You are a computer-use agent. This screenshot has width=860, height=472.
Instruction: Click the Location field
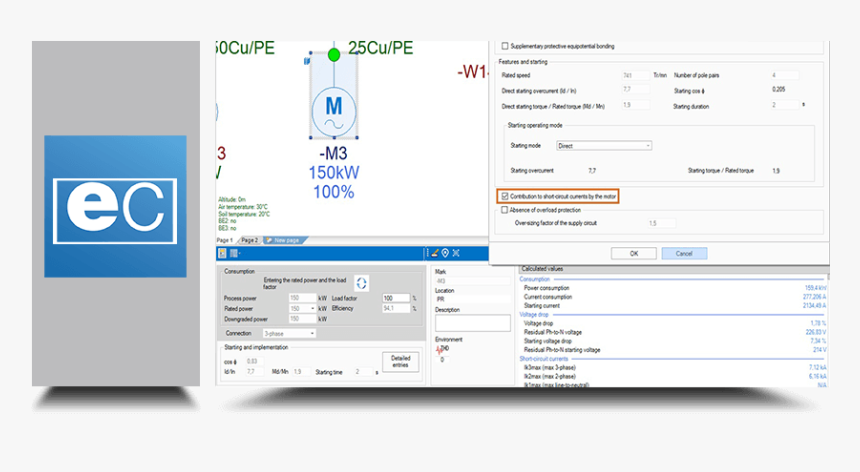473,299
